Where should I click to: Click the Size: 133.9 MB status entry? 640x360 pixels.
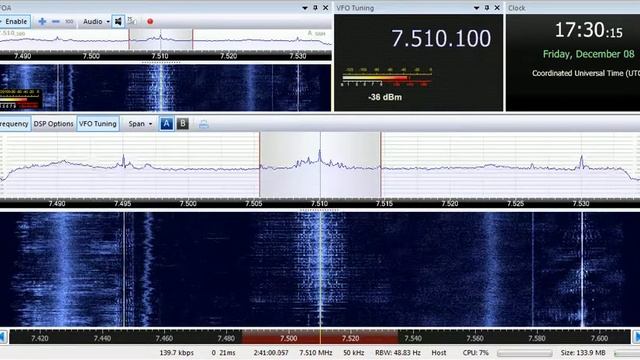click(583, 353)
